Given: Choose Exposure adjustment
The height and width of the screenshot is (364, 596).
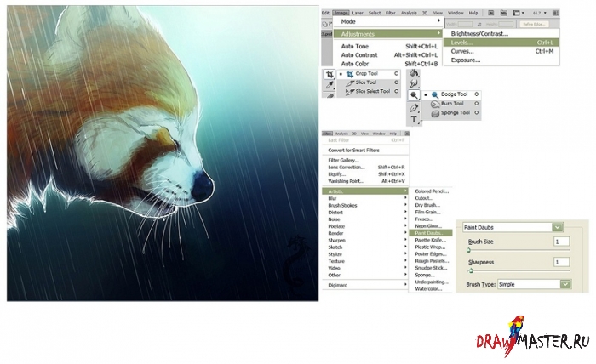Looking at the screenshot, I should (x=501, y=60).
